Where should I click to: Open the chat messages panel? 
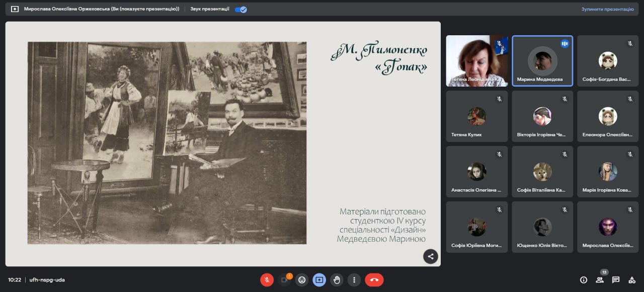pos(616,280)
